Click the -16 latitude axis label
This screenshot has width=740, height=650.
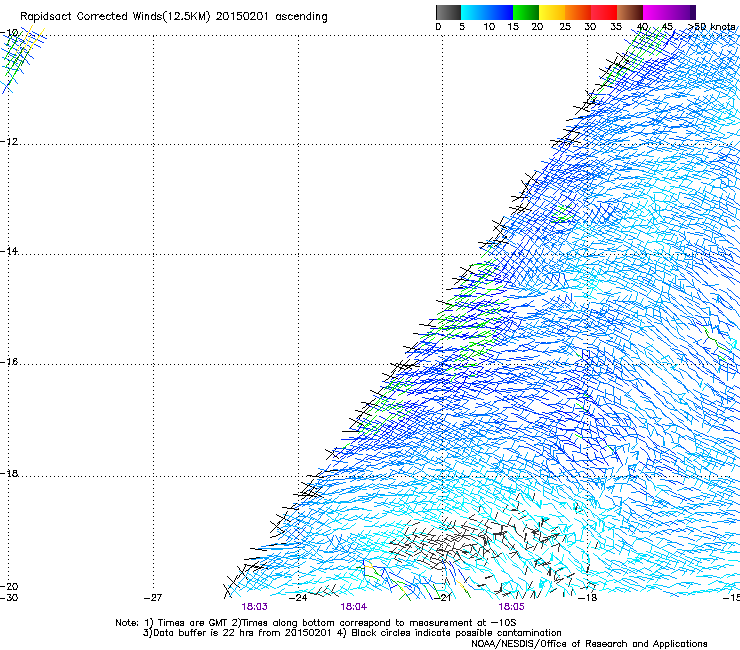pos(9,362)
